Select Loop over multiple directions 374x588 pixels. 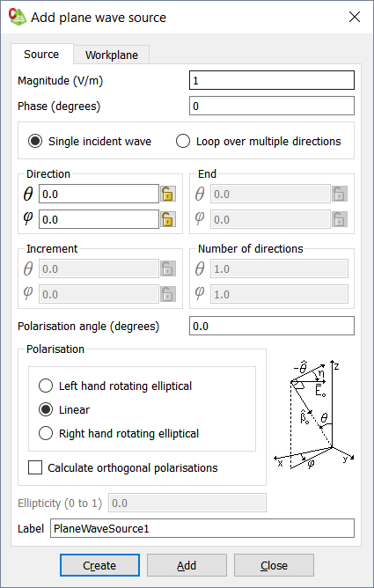pos(258,142)
